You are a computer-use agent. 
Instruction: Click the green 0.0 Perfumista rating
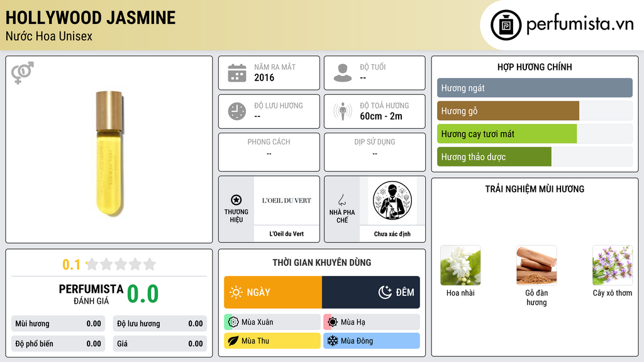143,294
